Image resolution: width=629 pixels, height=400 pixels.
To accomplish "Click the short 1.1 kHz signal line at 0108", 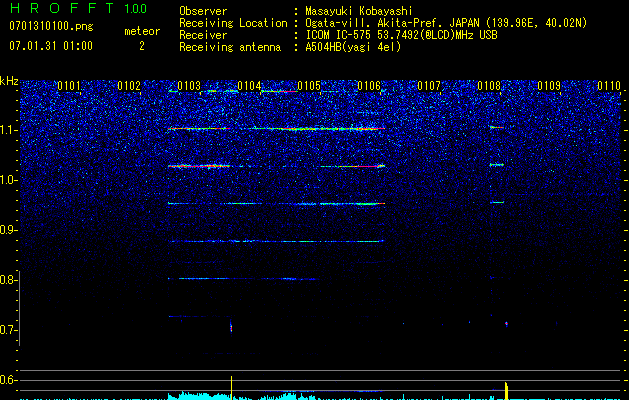I will click(497, 127).
